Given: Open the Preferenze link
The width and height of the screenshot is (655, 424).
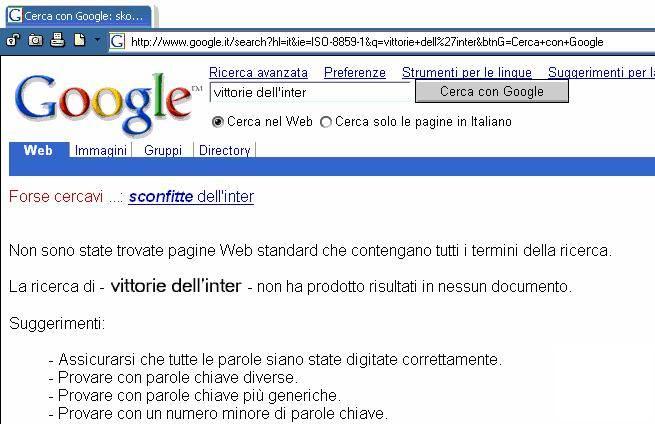Looking at the screenshot, I should coord(355,73).
